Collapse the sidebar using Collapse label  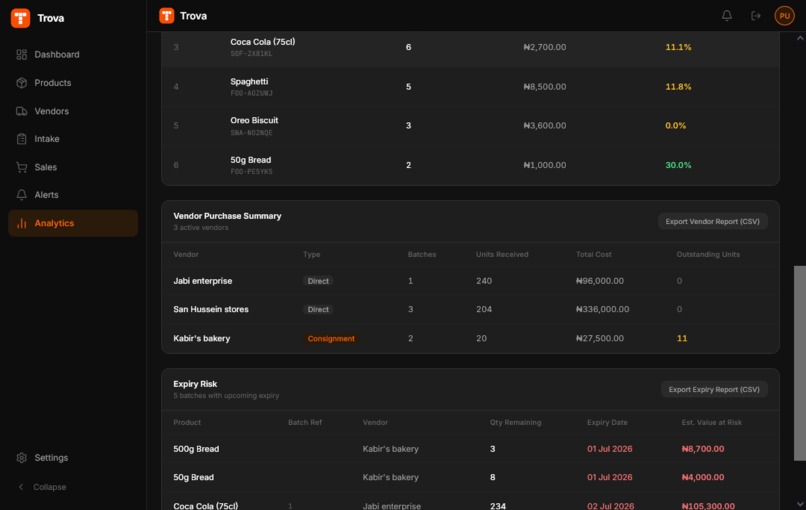49,487
